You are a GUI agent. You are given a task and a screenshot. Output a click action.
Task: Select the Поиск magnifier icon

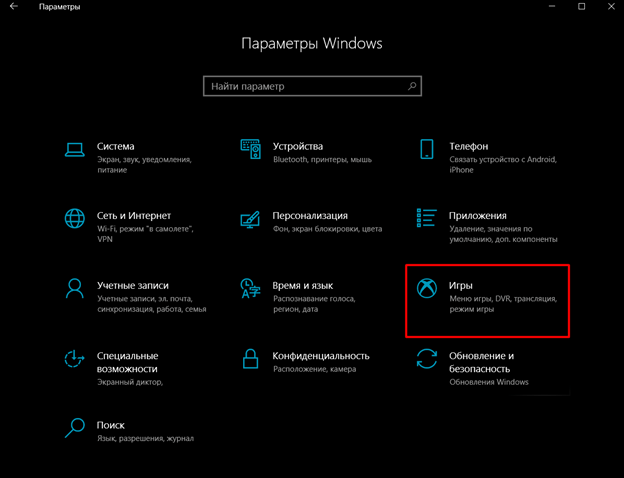75,428
